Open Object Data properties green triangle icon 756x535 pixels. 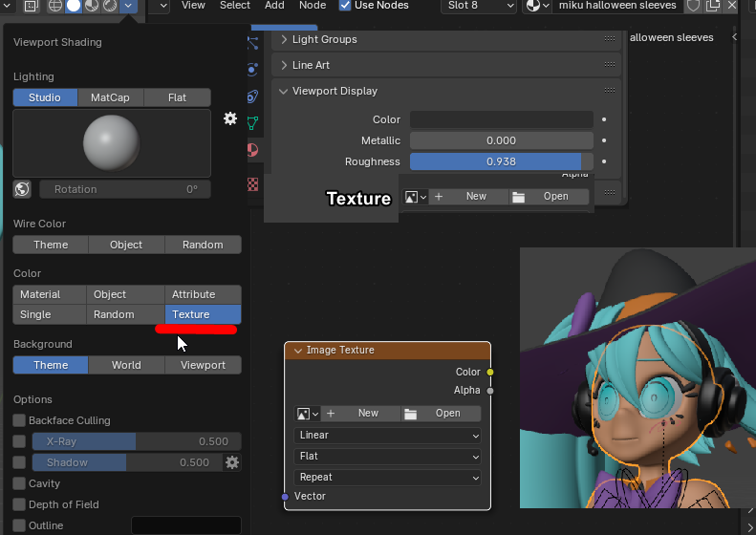(x=252, y=122)
